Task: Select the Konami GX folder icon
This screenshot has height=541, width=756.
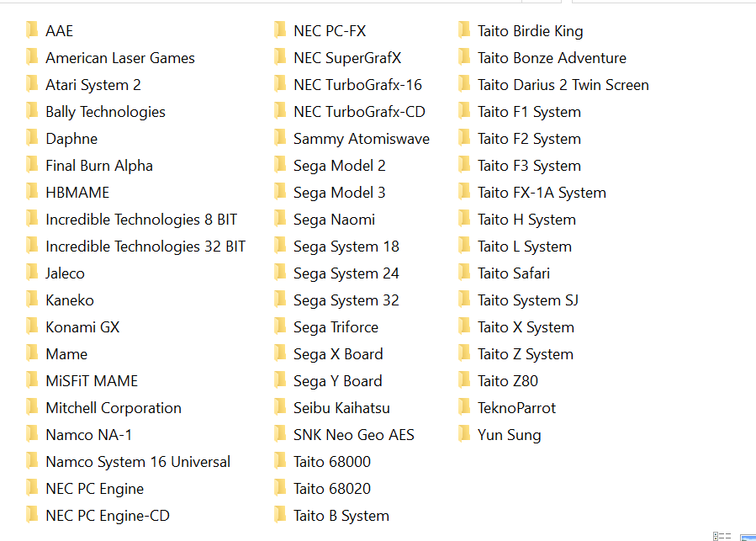Action: tap(32, 327)
